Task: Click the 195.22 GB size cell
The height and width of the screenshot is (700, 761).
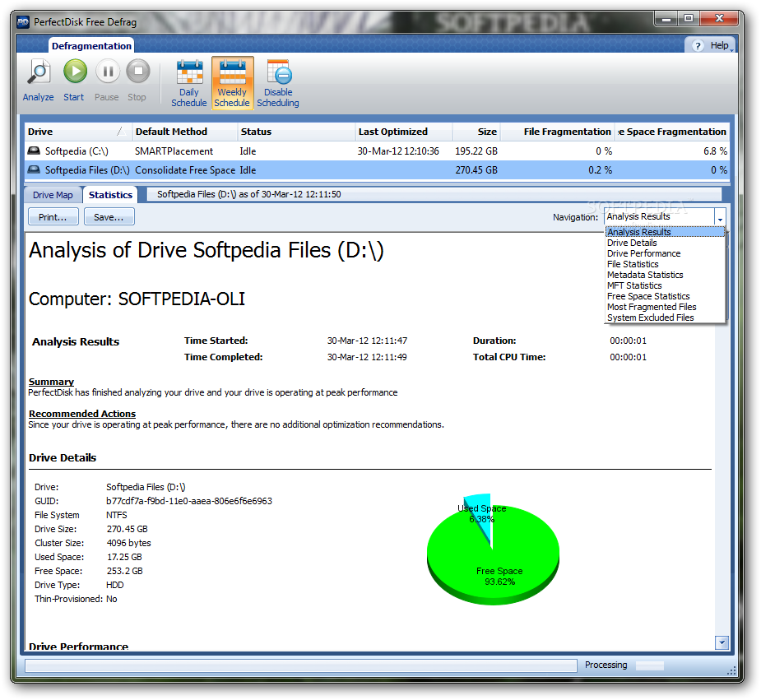Action: click(x=476, y=151)
